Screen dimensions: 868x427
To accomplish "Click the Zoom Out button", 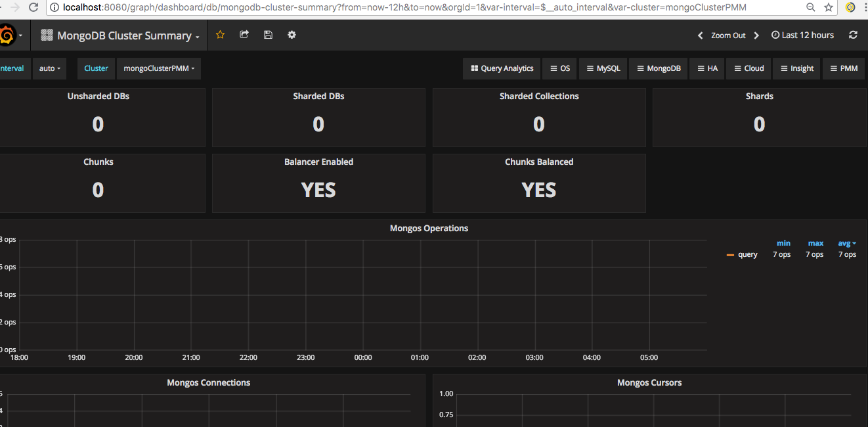I will tap(727, 35).
